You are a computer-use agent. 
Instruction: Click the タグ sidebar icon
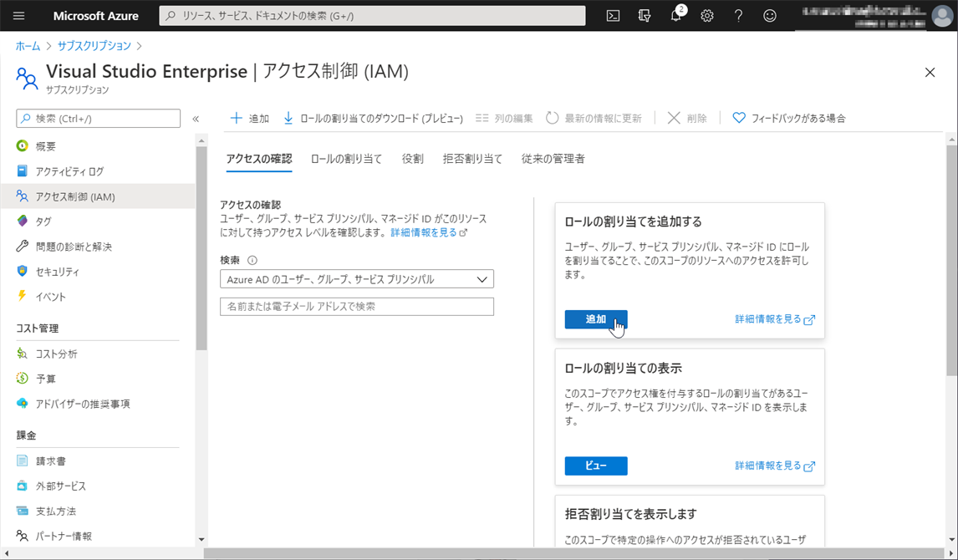coord(22,221)
